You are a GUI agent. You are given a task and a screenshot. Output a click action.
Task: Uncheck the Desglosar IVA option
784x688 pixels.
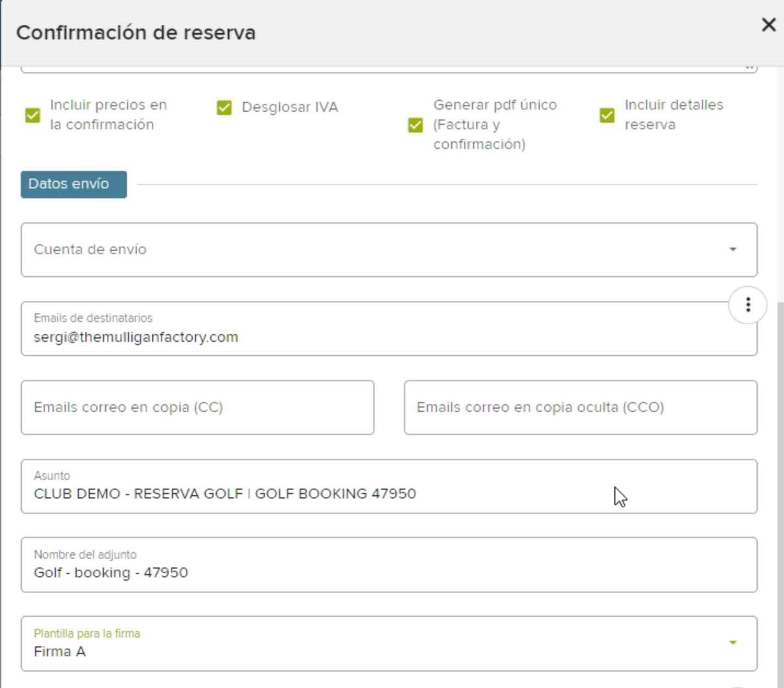coord(224,107)
